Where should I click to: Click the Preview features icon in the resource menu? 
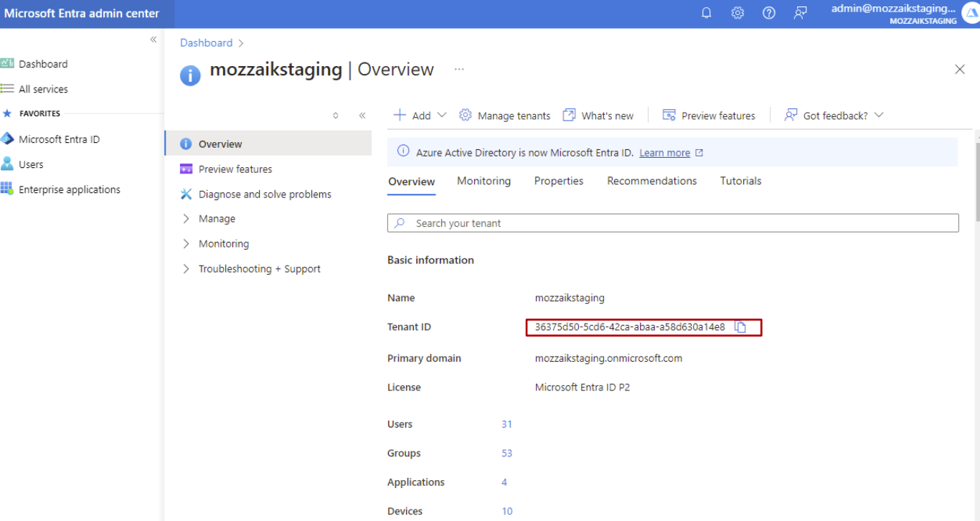(x=186, y=169)
